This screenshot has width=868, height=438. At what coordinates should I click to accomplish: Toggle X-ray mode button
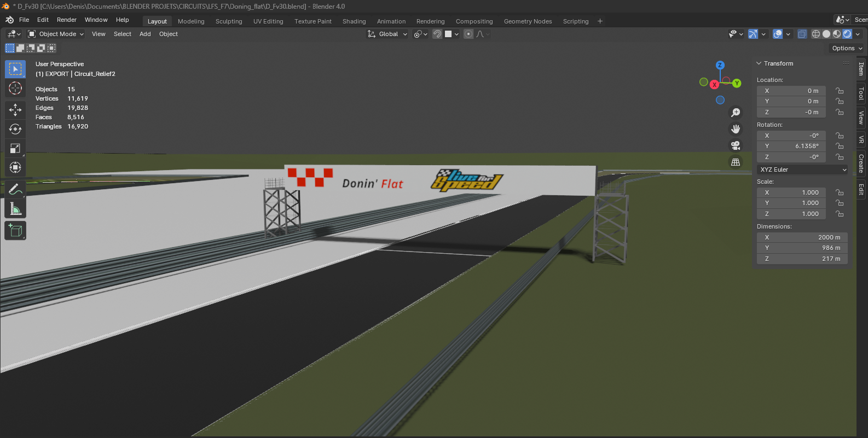coord(802,34)
